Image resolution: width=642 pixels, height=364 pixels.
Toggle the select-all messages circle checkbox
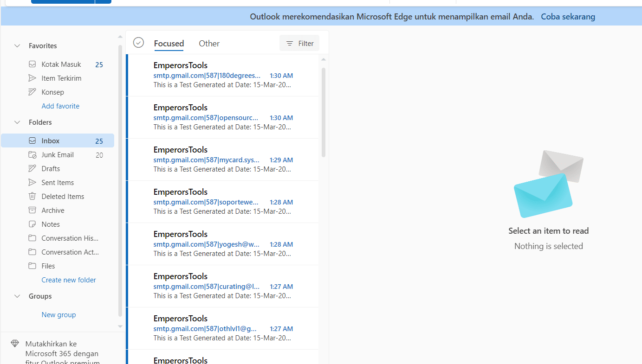pyautogui.click(x=138, y=43)
